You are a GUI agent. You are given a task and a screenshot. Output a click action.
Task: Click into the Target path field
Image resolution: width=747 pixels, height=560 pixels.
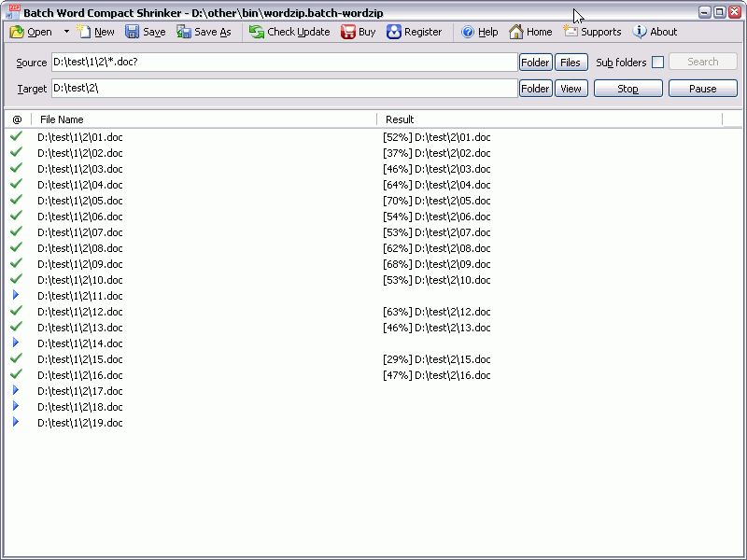point(284,89)
